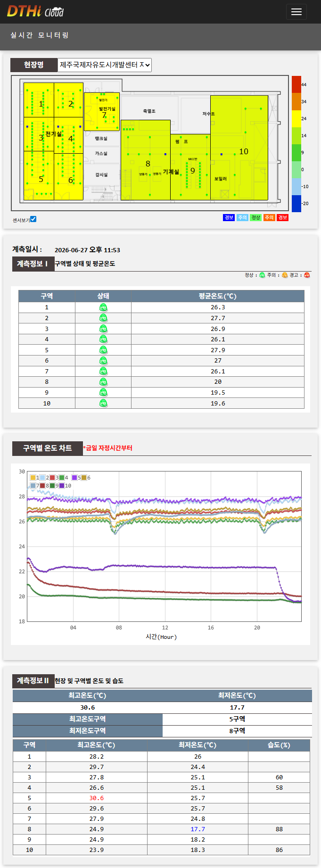Select zone 7 발전기실 on the floor plan
The height and width of the screenshot is (868, 321).
tap(102, 112)
